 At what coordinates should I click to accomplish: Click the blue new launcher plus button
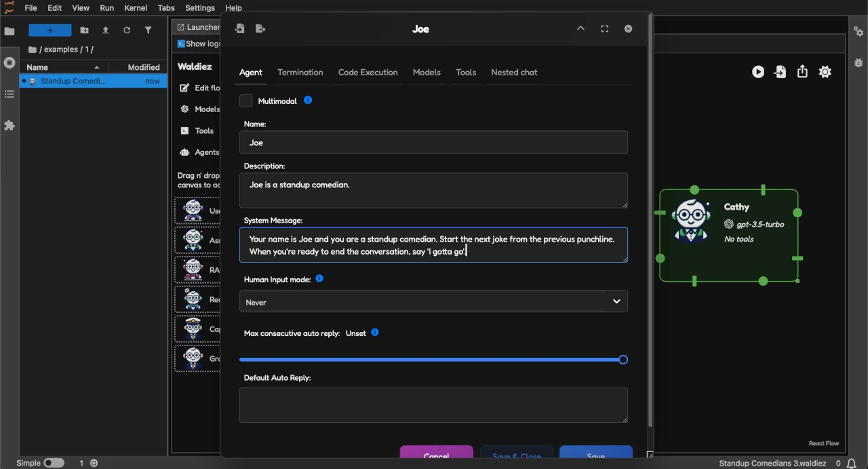pos(50,31)
